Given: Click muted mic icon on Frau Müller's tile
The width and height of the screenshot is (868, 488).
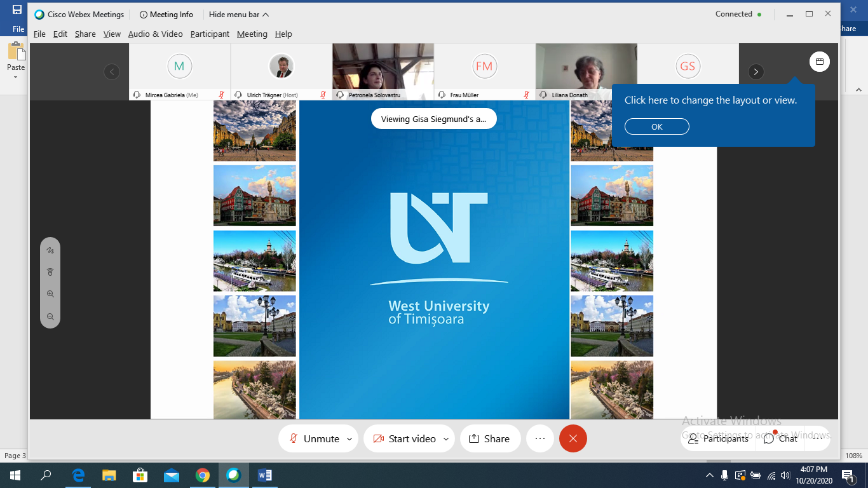Looking at the screenshot, I should [526, 95].
